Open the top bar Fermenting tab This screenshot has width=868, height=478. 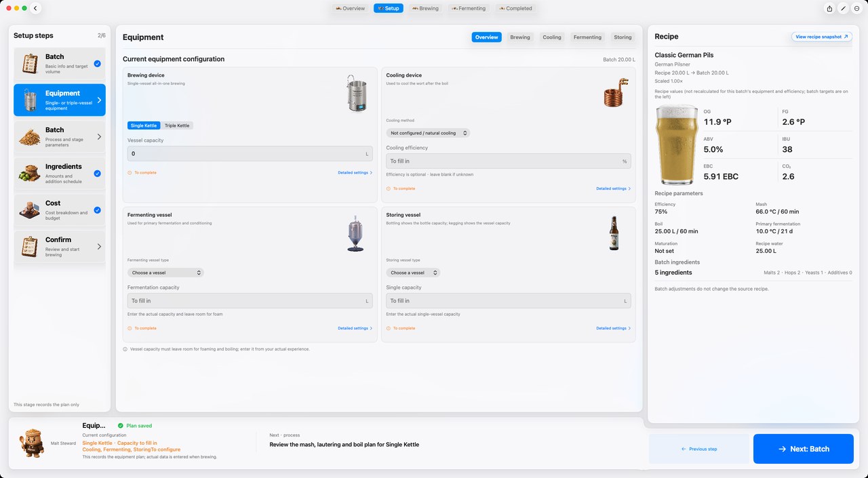coord(469,8)
